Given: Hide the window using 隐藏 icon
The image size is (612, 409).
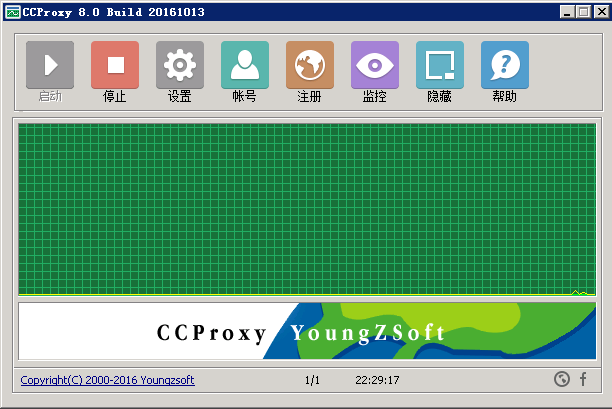Looking at the screenshot, I should click(x=440, y=66).
